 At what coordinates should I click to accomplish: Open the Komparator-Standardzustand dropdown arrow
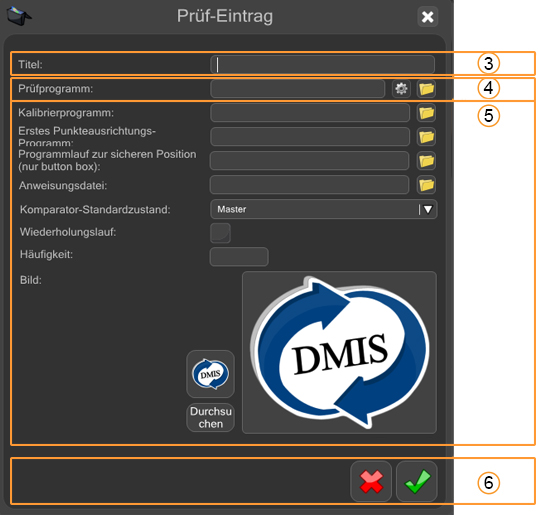[x=428, y=209]
